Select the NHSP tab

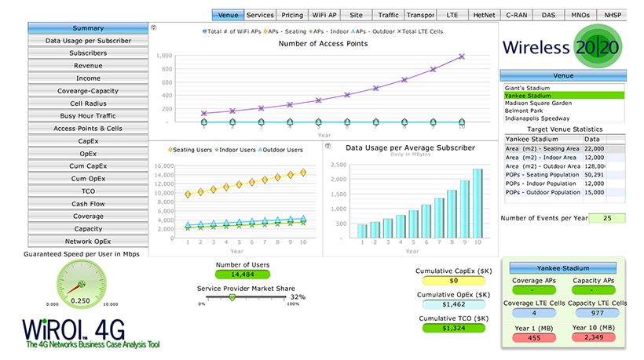coord(612,15)
